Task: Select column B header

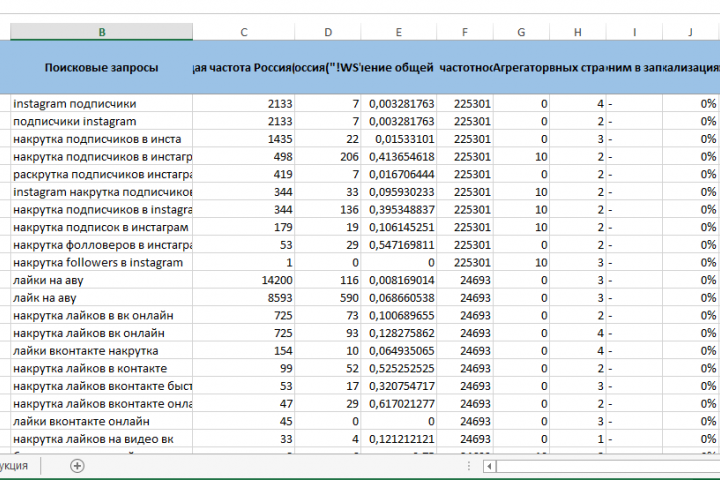Action: 101,32
